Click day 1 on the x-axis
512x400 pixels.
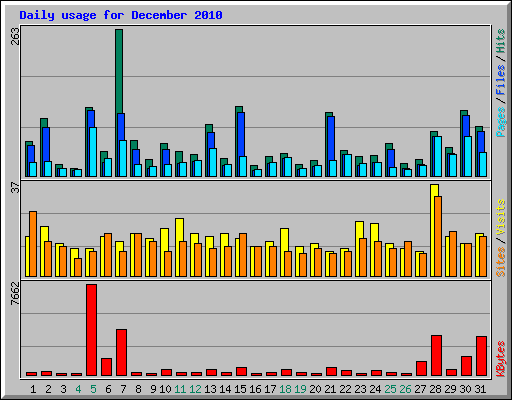tap(33, 389)
